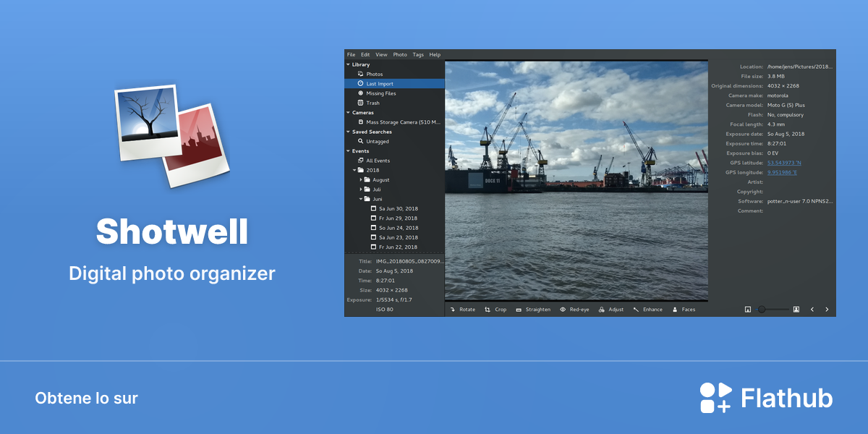Collapse the Library section
The height and width of the screenshot is (434, 868).
[x=348, y=64]
